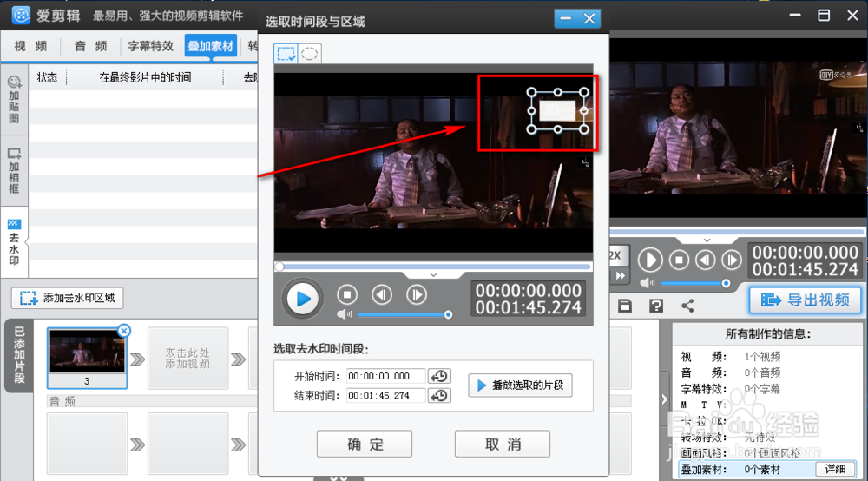Click the 已添加片段 side tab
Screen dimensions: 868x481
point(19,355)
